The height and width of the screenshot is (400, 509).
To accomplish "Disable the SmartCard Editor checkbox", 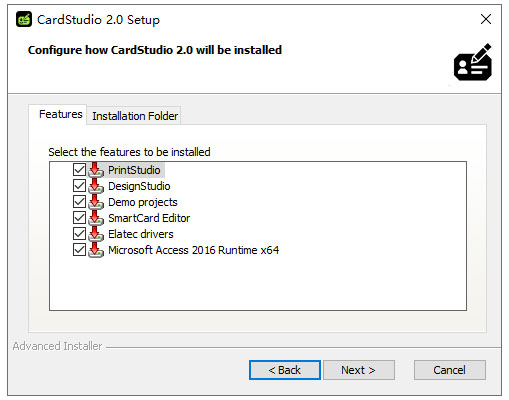I will (x=79, y=218).
